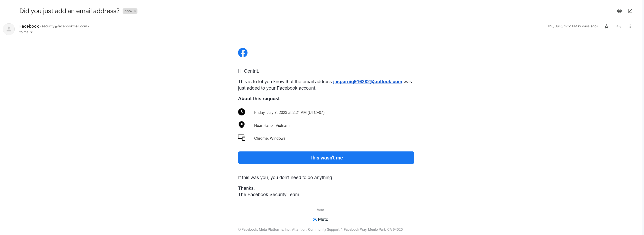Open the jasperniq916282@outlook.com link
The height and width of the screenshot is (235, 644).
pyautogui.click(x=367, y=82)
